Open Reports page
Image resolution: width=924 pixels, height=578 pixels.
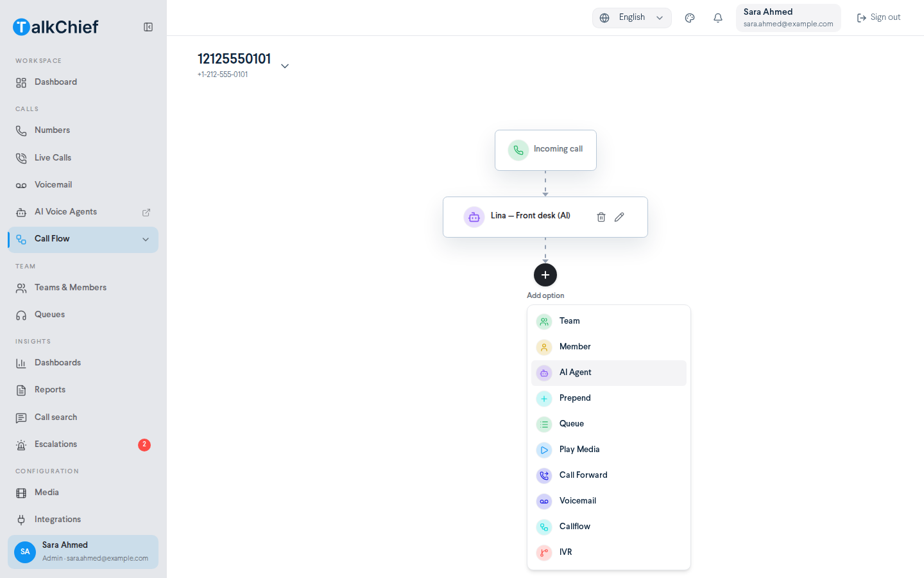(83, 390)
